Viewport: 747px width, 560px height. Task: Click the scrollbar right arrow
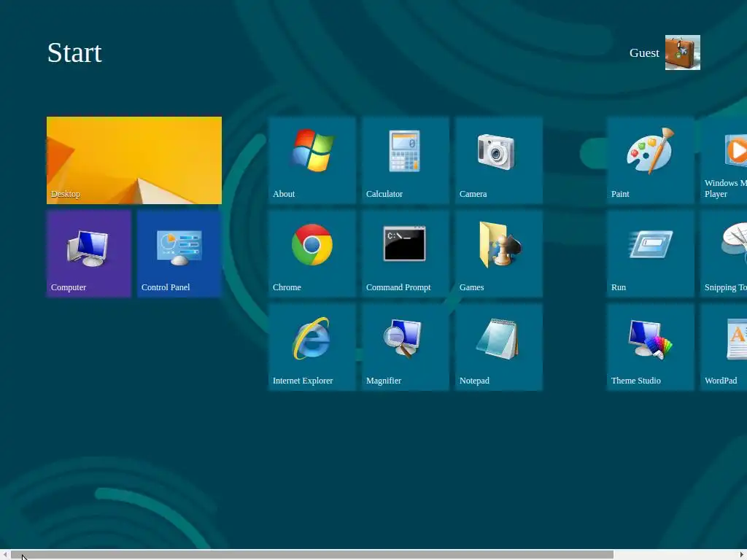tap(742, 555)
